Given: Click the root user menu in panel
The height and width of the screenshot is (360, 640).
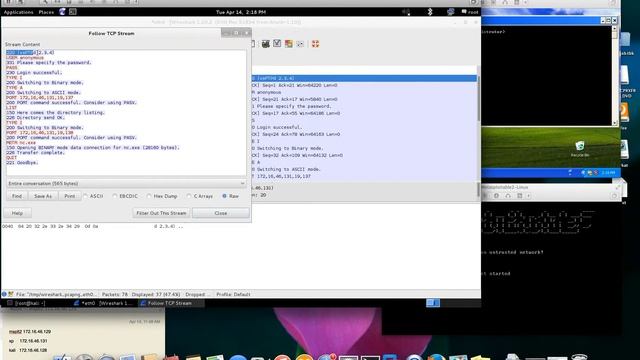Looking at the screenshot, I should (x=470, y=12).
